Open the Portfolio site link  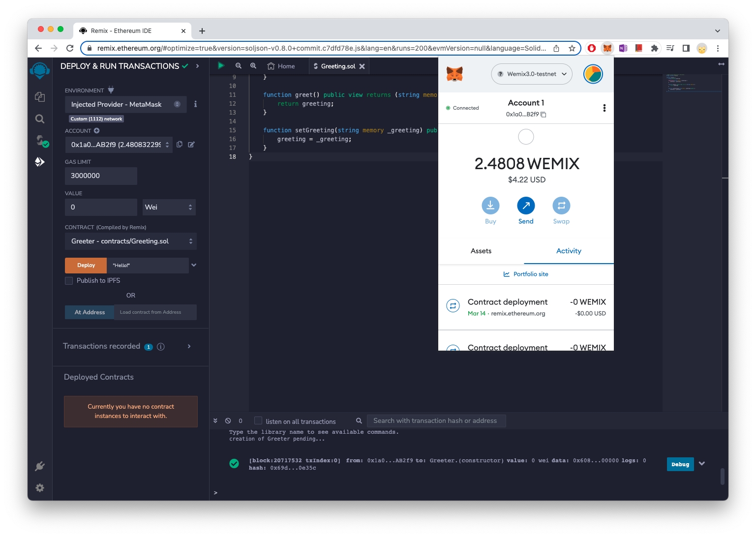point(526,274)
